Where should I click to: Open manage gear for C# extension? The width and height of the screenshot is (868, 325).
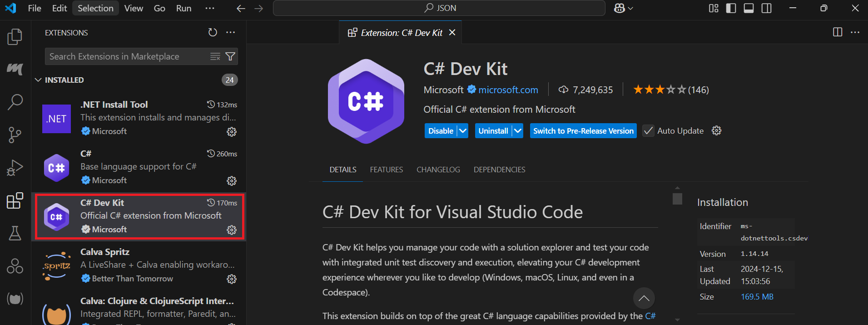(232, 181)
